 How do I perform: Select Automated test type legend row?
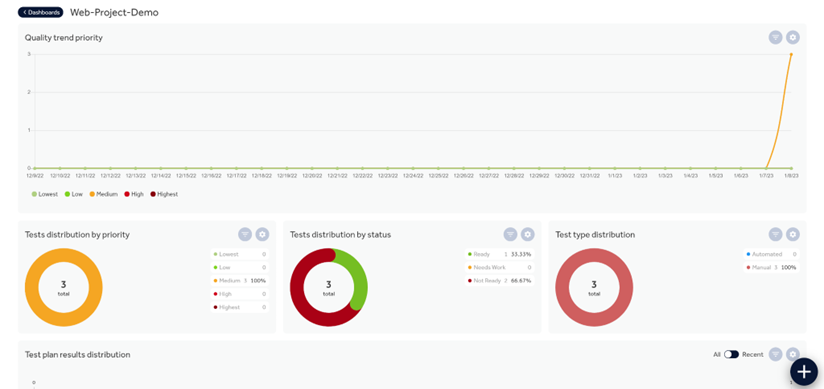pos(771,254)
